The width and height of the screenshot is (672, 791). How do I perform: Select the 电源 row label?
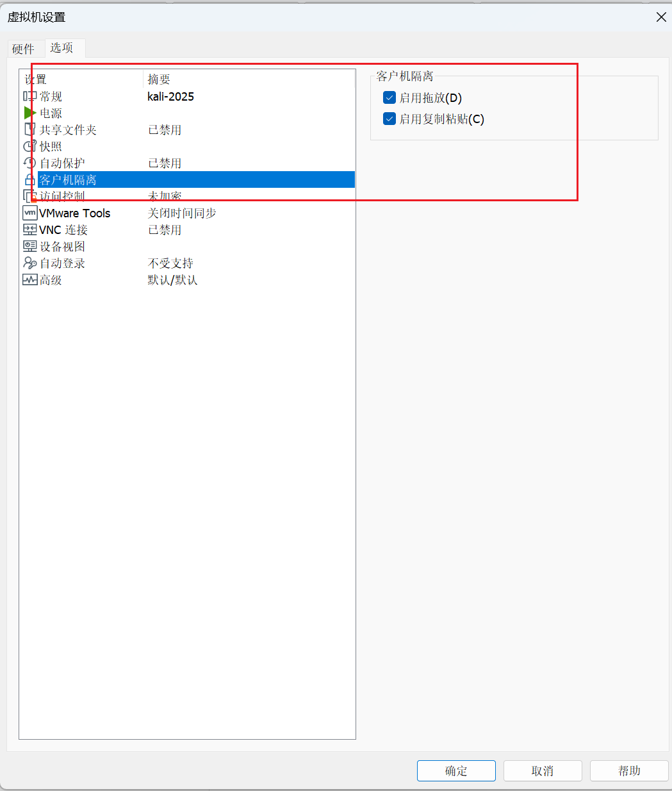pos(51,113)
